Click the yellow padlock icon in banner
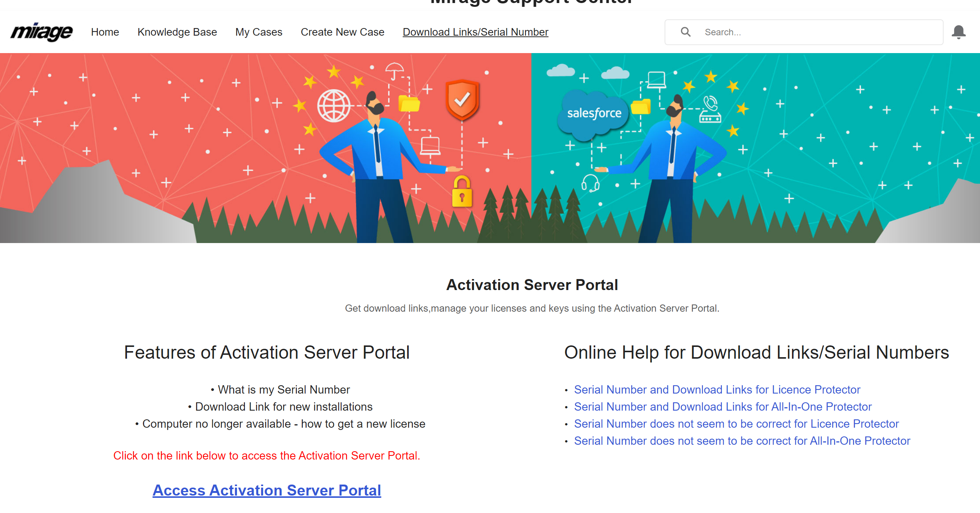Image resolution: width=980 pixels, height=513 pixels. click(x=462, y=192)
